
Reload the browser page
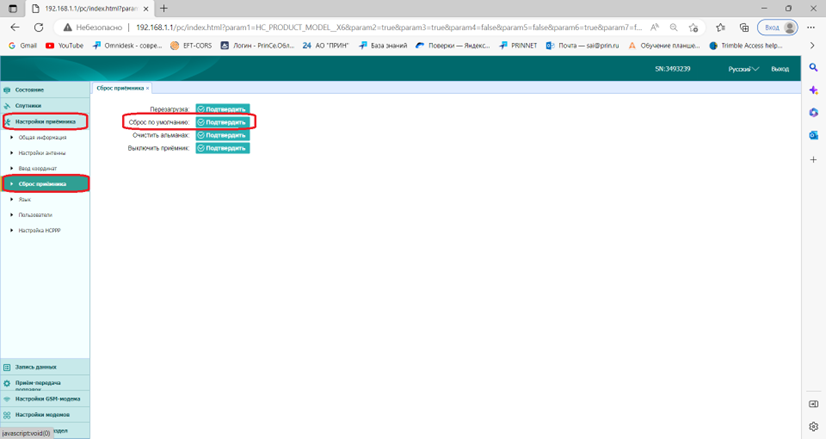(x=38, y=27)
